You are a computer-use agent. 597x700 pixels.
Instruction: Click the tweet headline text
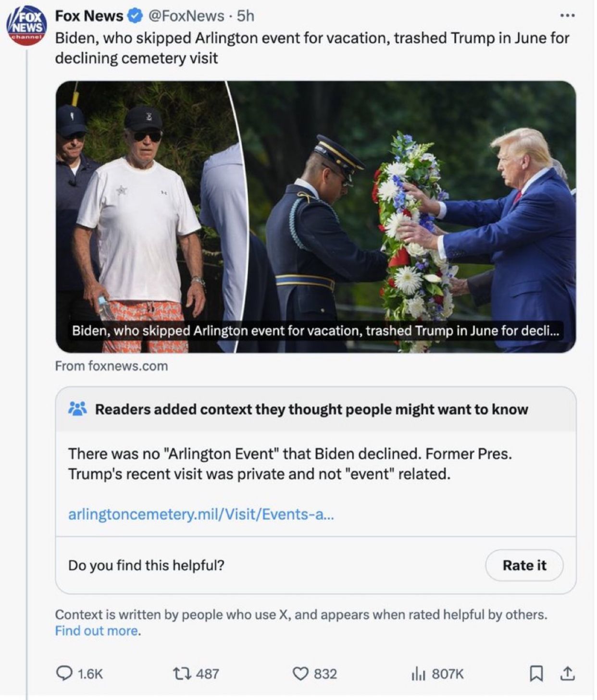click(x=312, y=48)
